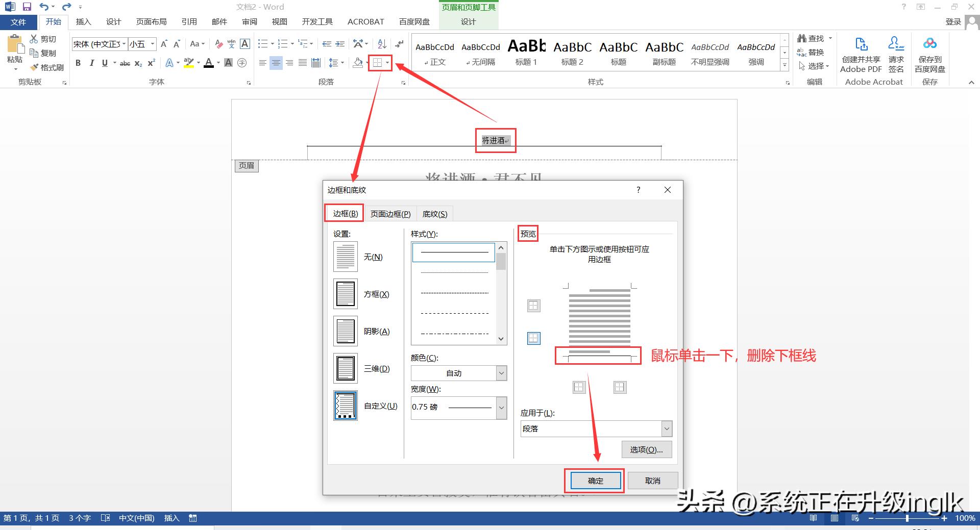Toggle the left border button in preview
The height and width of the screenshot is (530, 980).
coord(579,387)
